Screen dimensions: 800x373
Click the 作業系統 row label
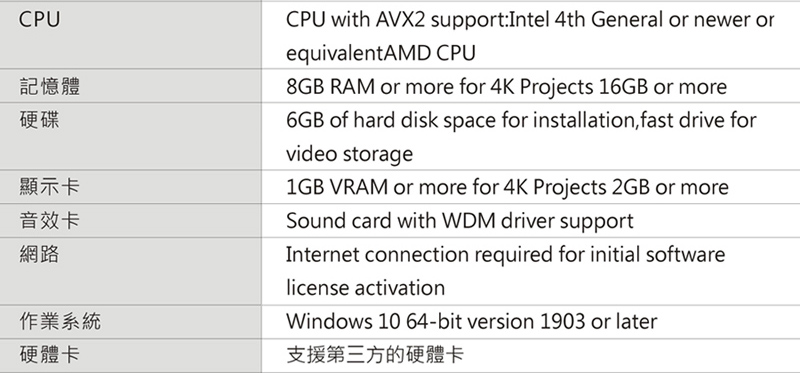click(x=60, y=321)
